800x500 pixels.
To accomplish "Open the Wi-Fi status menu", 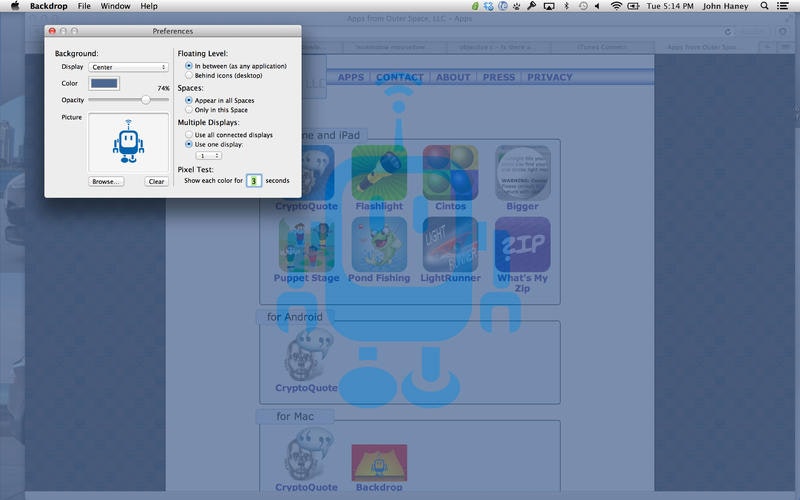I will tap(616, 6).
